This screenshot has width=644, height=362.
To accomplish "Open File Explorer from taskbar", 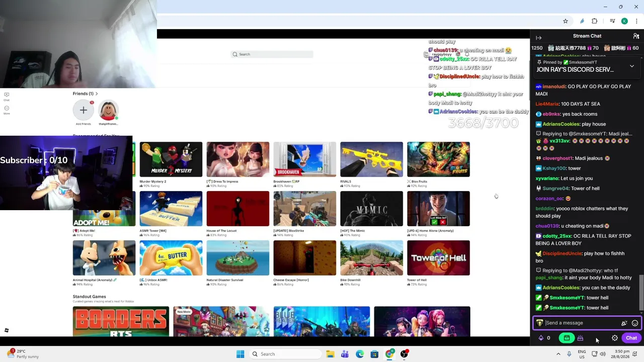I will pyautogui.click(x=330, y=354).
